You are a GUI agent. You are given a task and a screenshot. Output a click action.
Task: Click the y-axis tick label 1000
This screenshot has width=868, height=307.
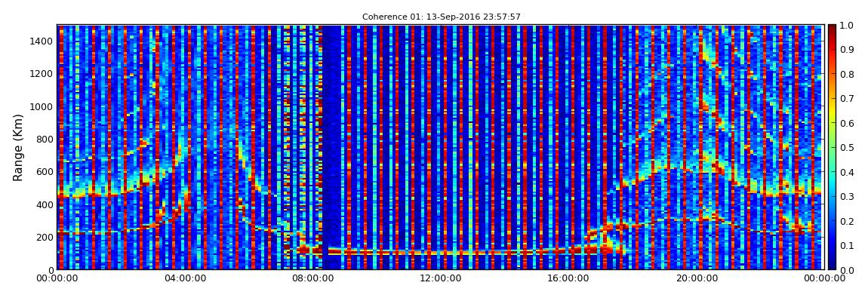42,106
